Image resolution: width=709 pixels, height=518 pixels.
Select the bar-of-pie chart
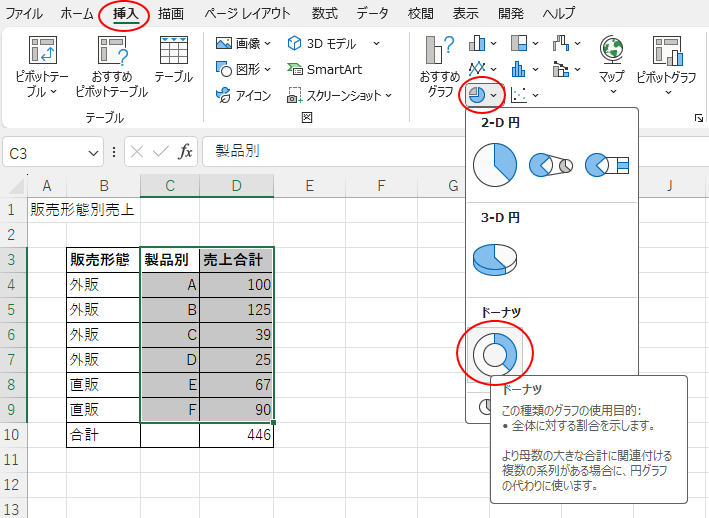pos(607,163)
